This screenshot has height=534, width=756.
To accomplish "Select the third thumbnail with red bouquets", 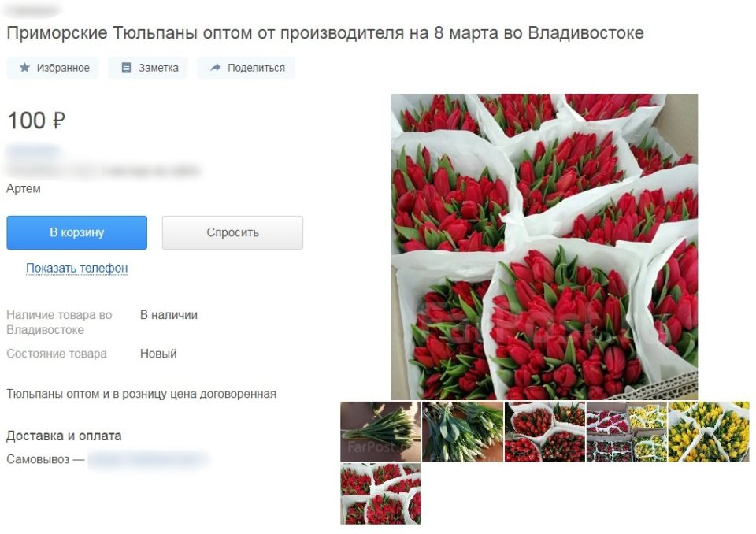I will [x=544, y=432].
